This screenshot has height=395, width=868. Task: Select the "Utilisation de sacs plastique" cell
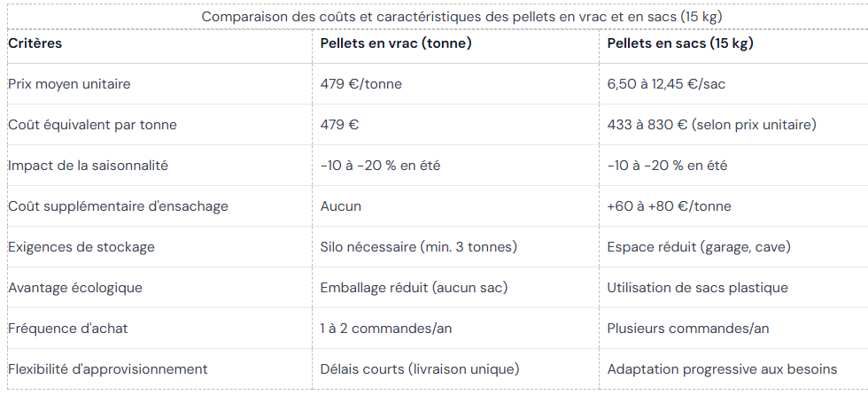[x=697, y=288]
